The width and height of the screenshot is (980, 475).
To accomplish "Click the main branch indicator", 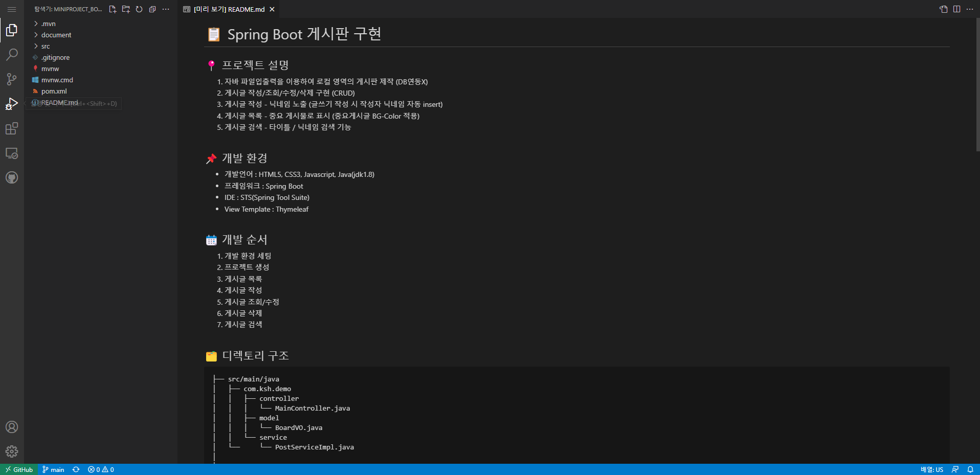I will pyautogui.click(x=53, y=469).
